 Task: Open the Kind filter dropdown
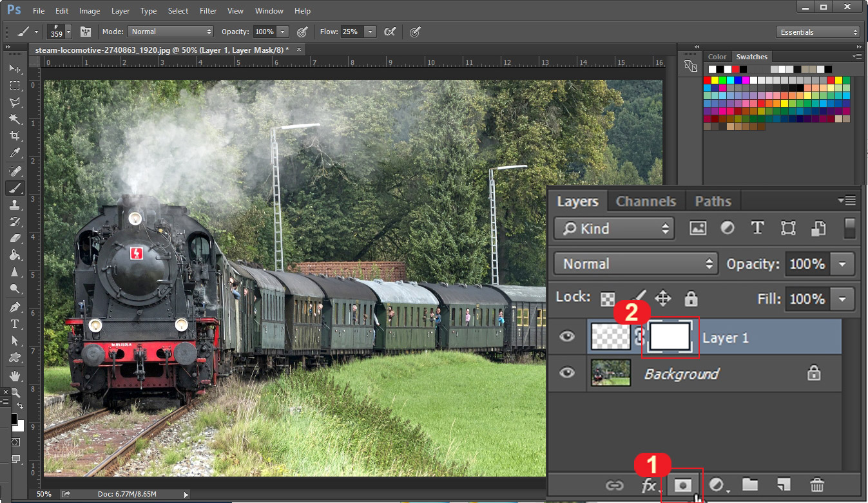(613, 228)
